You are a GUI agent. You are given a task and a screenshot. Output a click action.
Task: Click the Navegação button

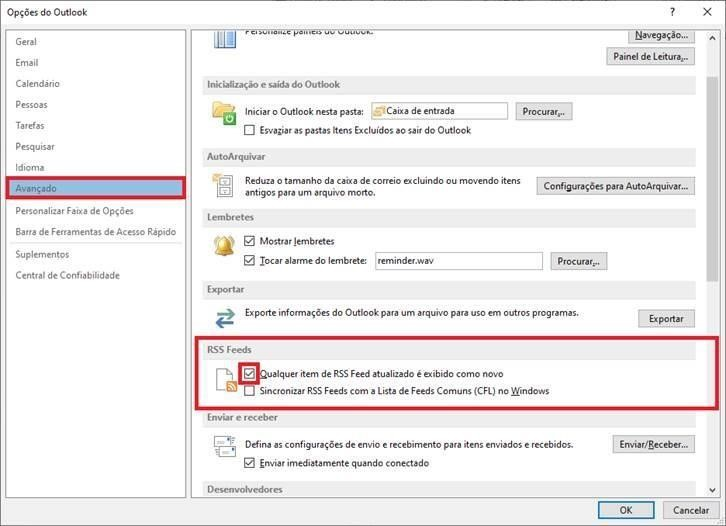coord(661,36)
